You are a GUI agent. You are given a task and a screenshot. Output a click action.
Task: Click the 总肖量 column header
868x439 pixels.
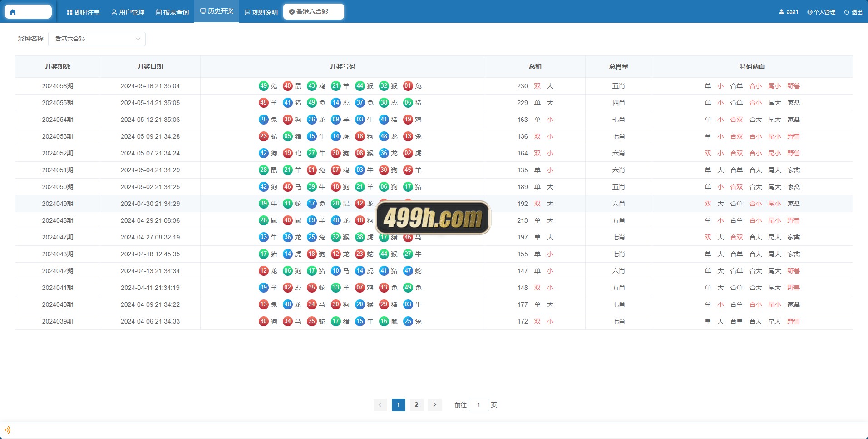pos(619,66)
